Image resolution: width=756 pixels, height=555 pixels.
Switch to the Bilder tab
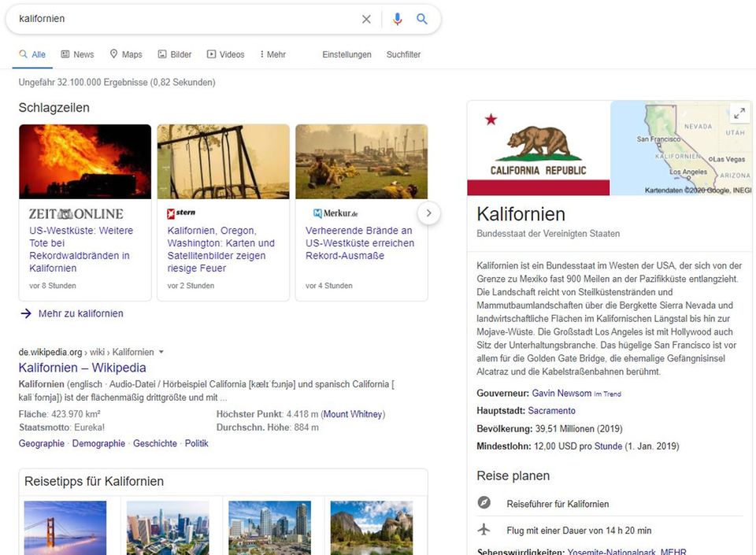click(175, 54)
